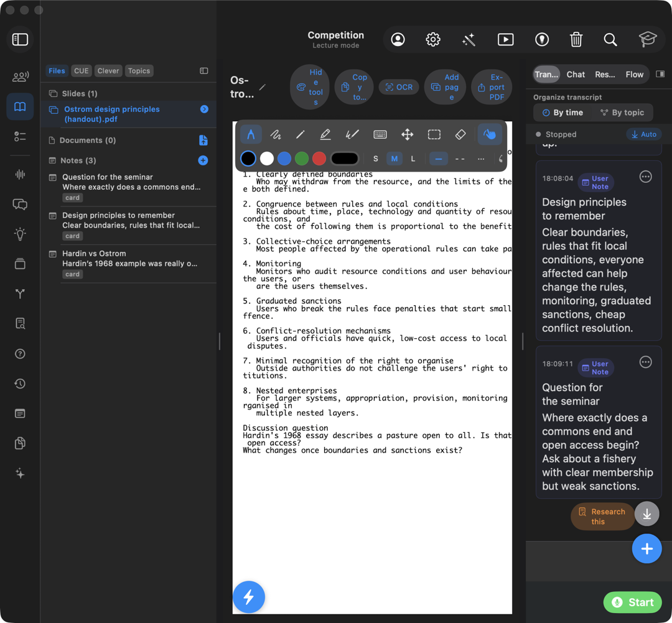Screen dimensions: 672x623
Task: Open the speaking people sidebar icon
Action: (x=20, y=76)
